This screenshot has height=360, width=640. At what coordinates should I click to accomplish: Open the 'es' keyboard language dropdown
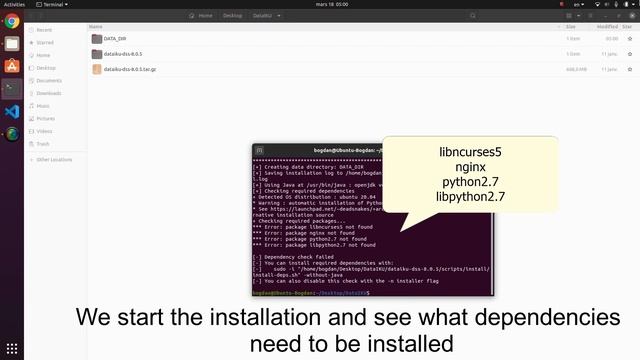pos(579,4)
